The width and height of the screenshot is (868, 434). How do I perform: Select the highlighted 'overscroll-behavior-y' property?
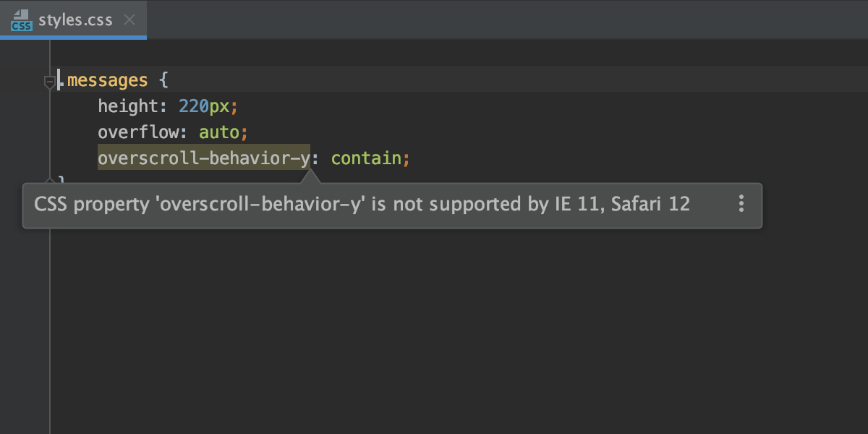click(x=205, y=158)
